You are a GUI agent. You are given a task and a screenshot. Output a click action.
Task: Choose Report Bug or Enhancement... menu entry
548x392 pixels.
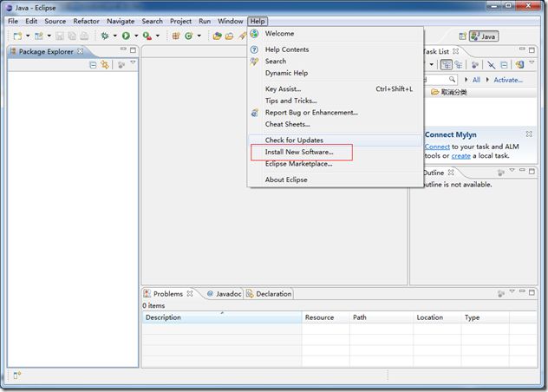[336, 112]
